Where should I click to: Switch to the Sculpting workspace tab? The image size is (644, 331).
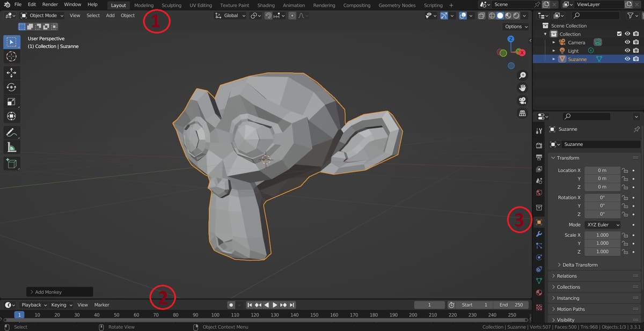point(172,5)
